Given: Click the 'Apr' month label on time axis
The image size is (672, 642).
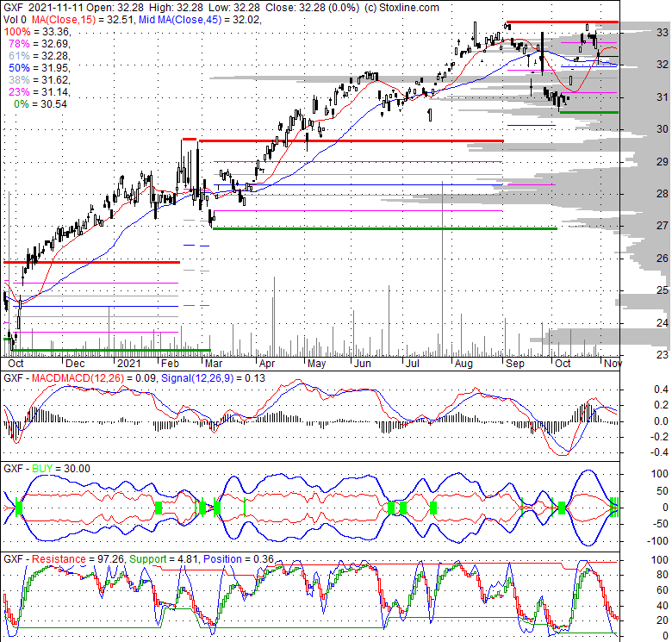Looking at the screenshot, I should pyautogui.click(x=267, y=364).
